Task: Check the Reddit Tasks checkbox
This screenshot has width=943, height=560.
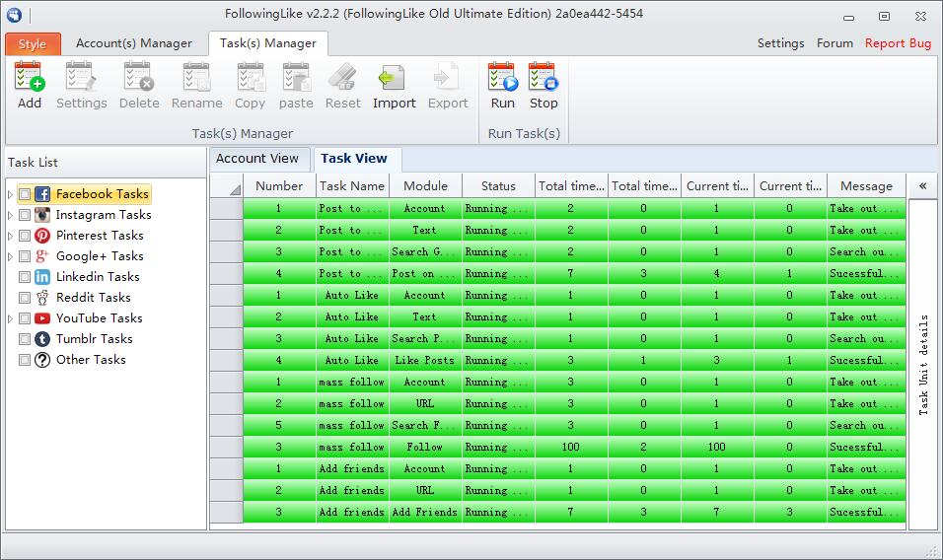Action: pyautogui.click(x=25, y=298)
